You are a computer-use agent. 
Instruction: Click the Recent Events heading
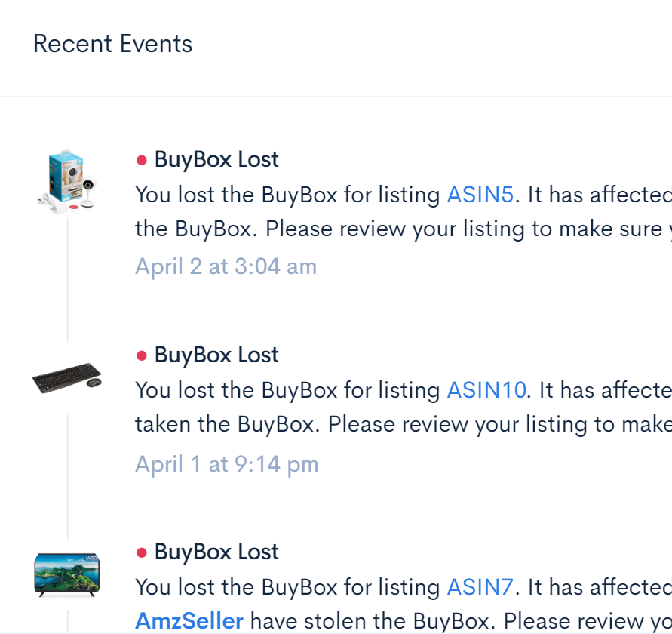click(113, 44)
